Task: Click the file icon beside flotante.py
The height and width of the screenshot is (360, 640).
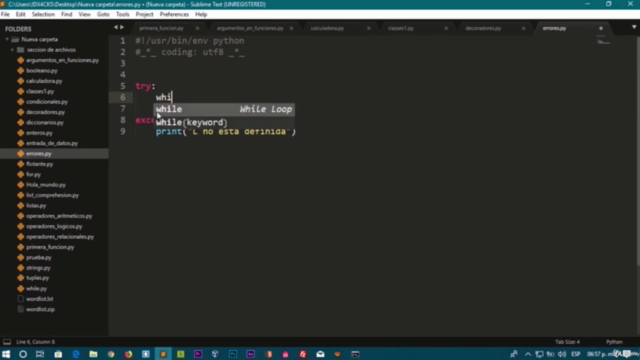Action: 21,164
